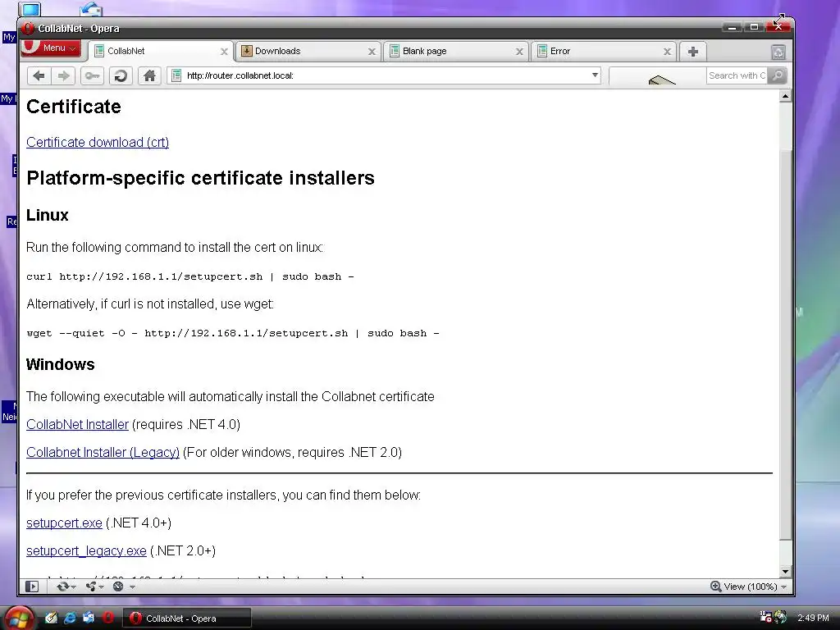Click the zoom magnifier icon in status bar
Viewport: 840px width, 630px height.
tap(715, 586)
